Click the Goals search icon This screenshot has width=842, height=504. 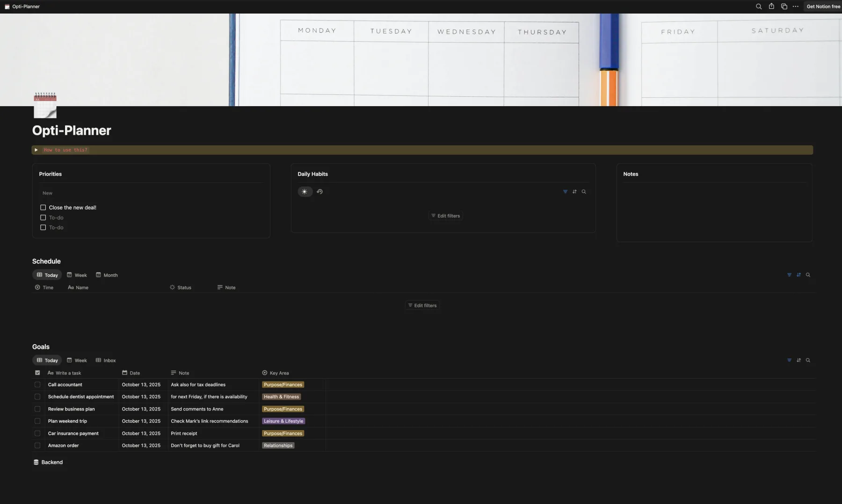click(x=808, y=360)
